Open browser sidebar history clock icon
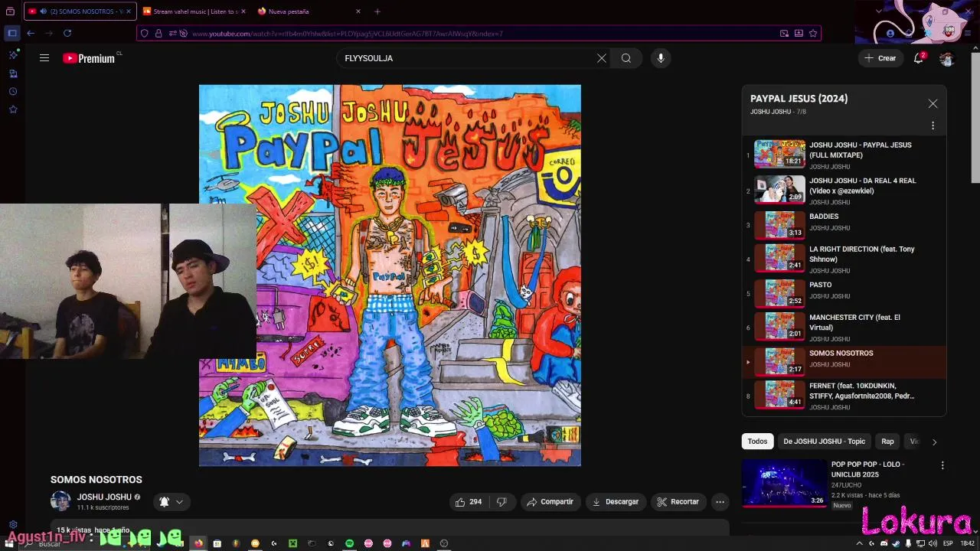 [13, 92]
